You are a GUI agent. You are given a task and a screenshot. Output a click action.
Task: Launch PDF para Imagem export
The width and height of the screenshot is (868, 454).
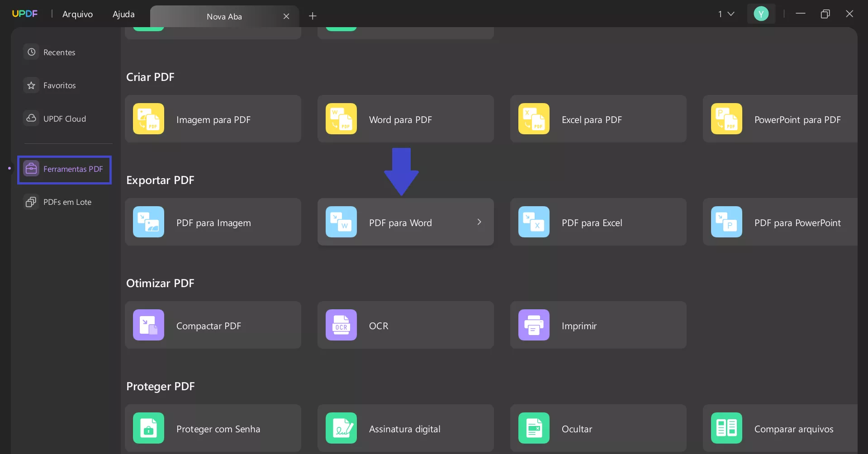click(x=213, y=222)
